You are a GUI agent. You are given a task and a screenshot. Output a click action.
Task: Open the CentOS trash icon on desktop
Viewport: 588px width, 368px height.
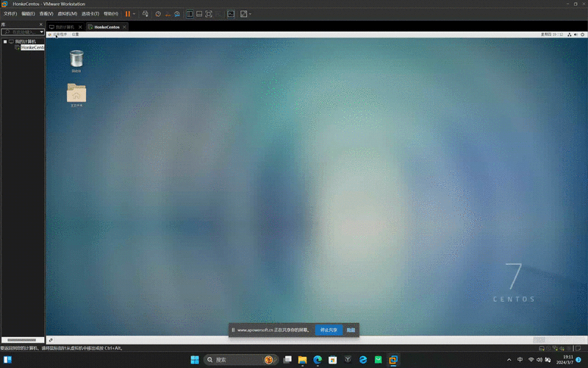point(76,59)
